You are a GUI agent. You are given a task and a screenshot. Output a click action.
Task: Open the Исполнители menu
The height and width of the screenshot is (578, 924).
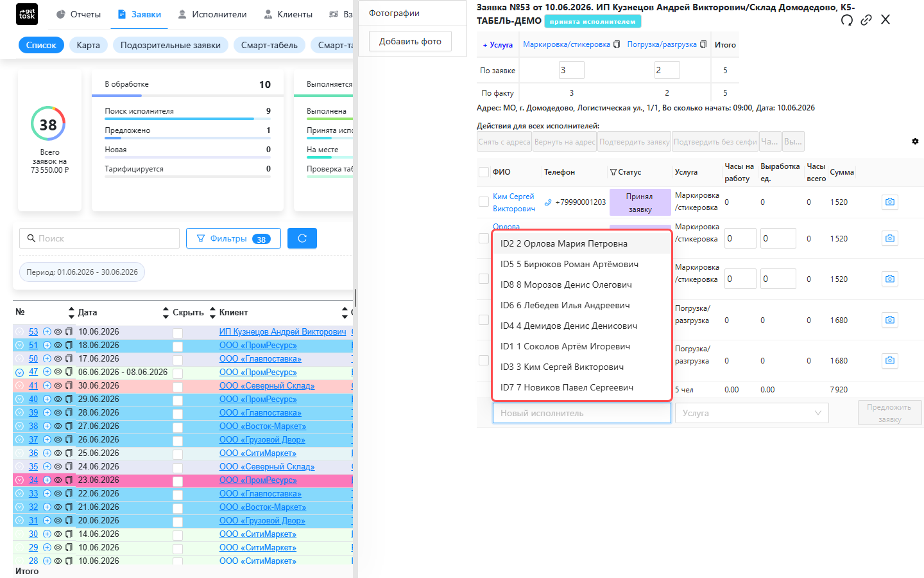[212, 14]
